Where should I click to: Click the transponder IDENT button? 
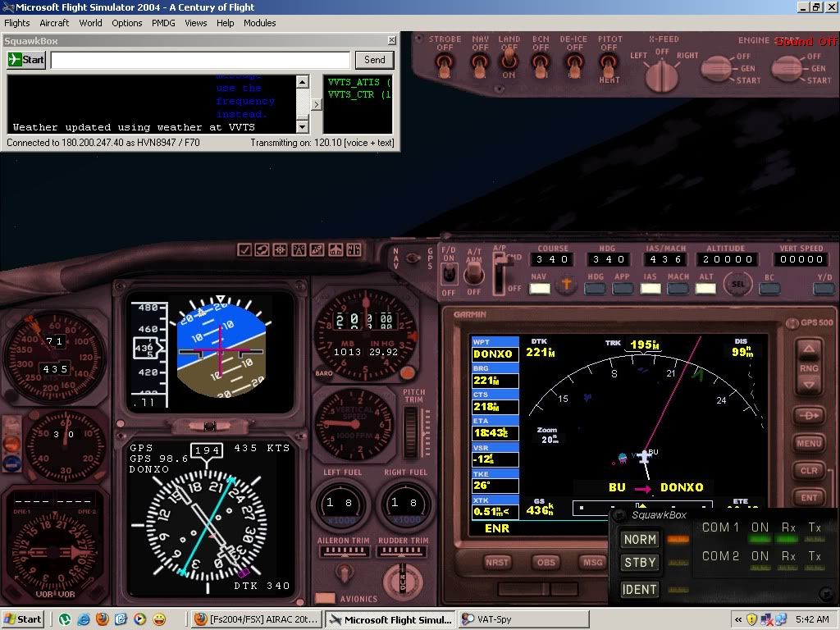tap(640, 589)
